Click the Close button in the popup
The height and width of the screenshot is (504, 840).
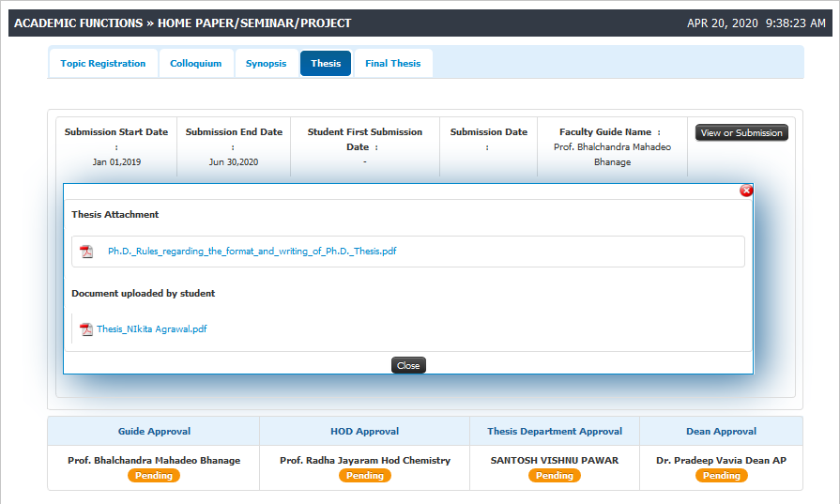(x=408, y=365)
